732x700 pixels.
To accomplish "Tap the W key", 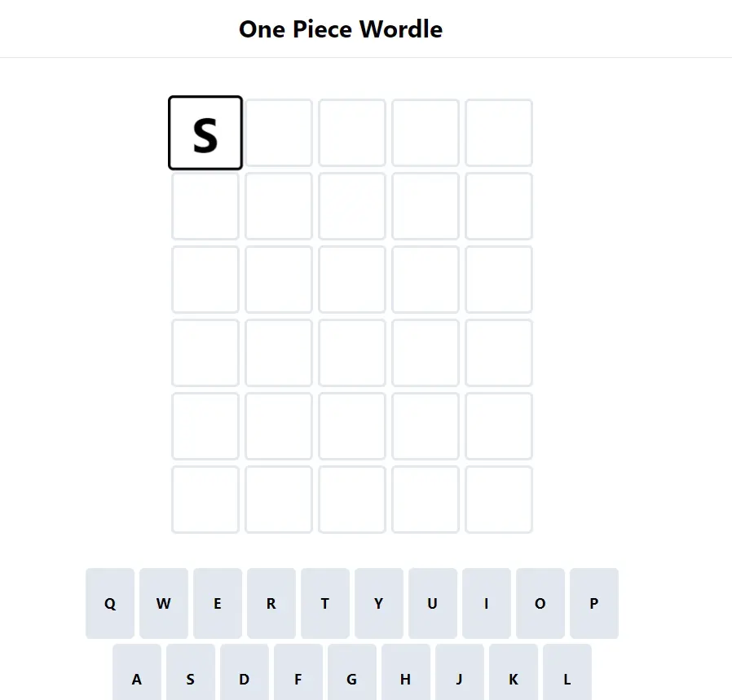I will pyautogui.click(x=163, y=603).
